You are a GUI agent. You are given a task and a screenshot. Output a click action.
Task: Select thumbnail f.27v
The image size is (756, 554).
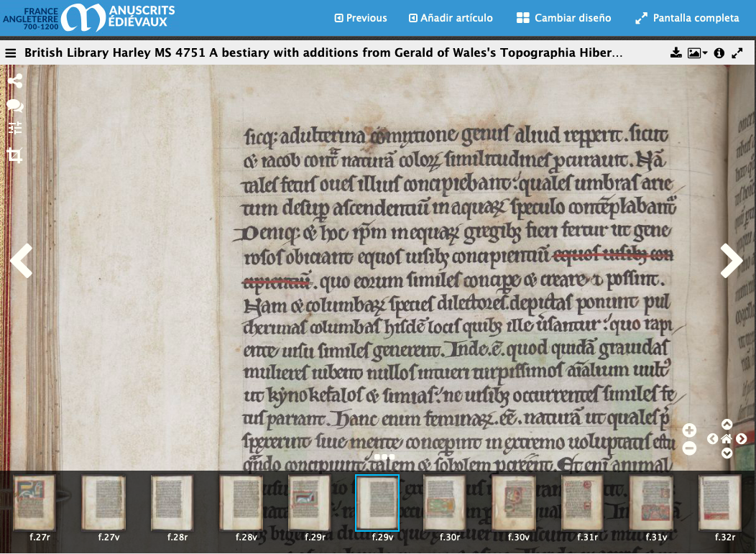coord(103,502)
